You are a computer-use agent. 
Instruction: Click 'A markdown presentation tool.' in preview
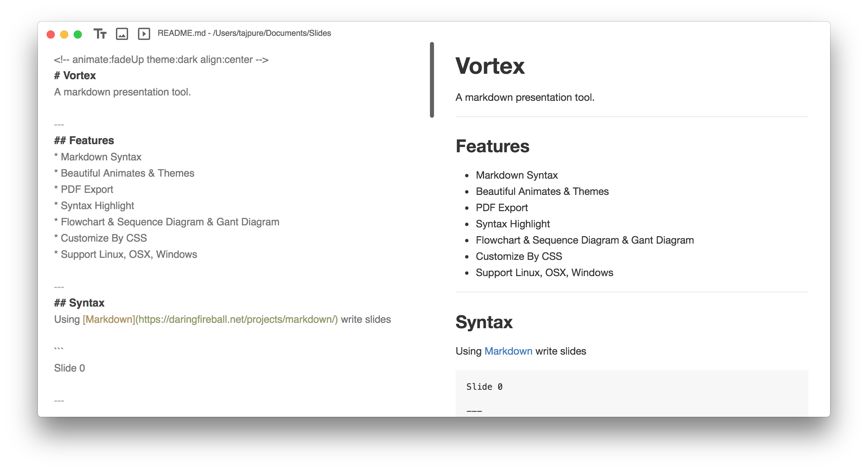tap(525, 97)
